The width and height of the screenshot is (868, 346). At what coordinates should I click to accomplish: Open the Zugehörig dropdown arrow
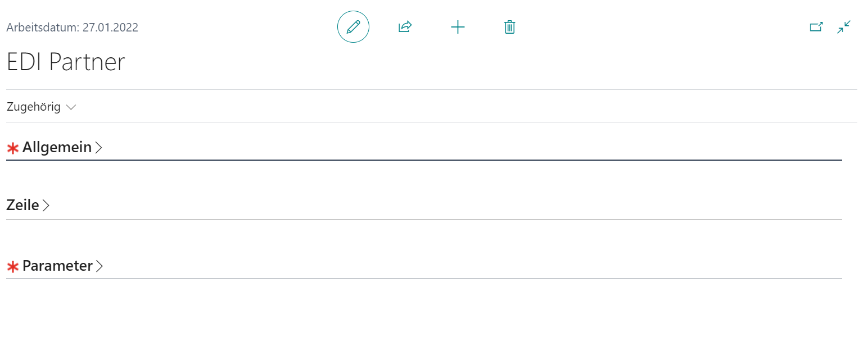[71, 107]
